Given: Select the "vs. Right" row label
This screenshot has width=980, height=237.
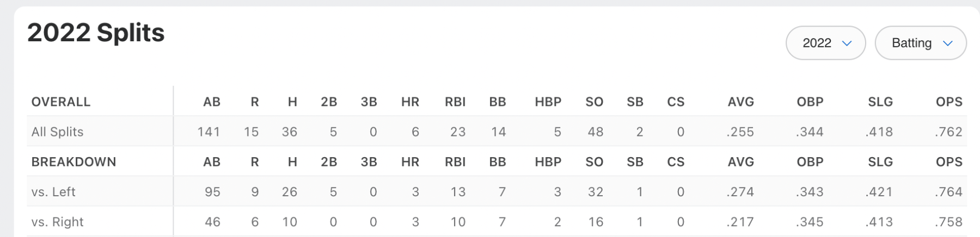Looking at the screenshot, I should 57,222.
